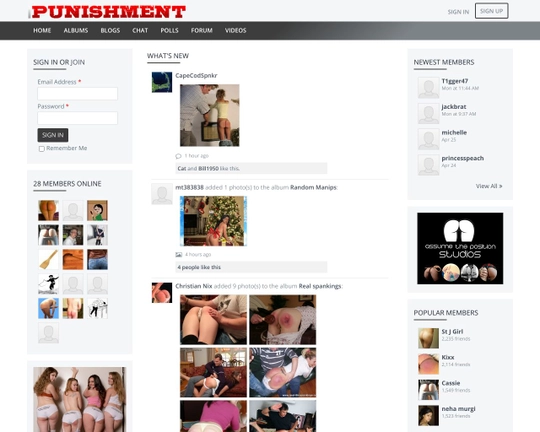
Task: Open CapeCodSpnkr's map avatar
Action: pyautogui.click(x=162, y=82)
